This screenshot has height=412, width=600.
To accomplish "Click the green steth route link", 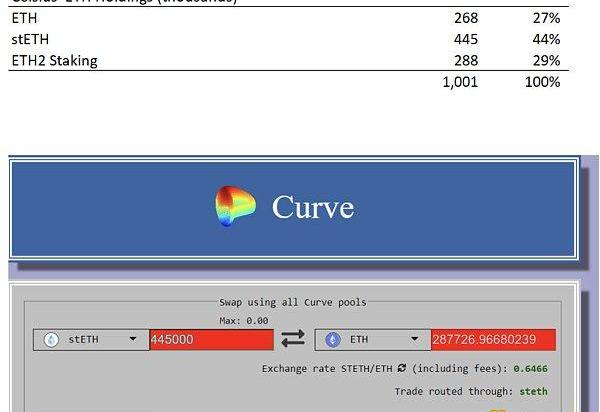I will point(532,391).
